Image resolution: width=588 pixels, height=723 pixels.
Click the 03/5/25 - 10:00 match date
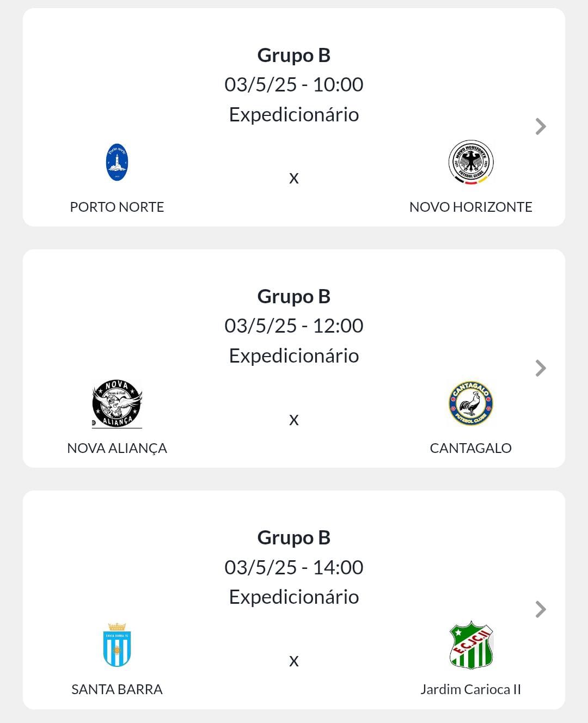point(294,84)
